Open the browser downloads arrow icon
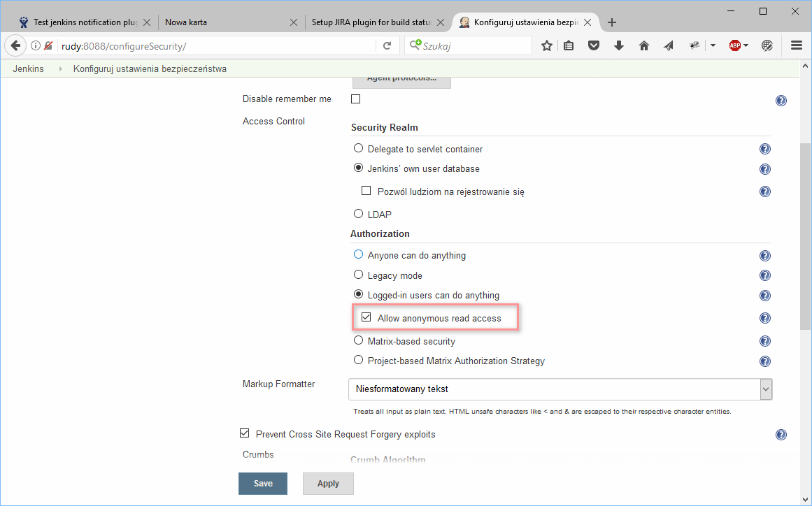 point(618,45)
